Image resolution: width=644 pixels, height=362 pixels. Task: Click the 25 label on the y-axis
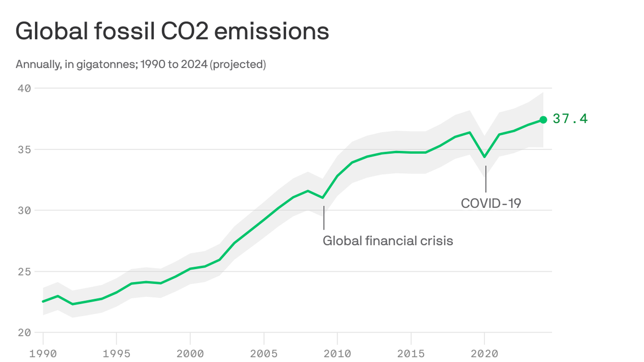click(25, 271)
